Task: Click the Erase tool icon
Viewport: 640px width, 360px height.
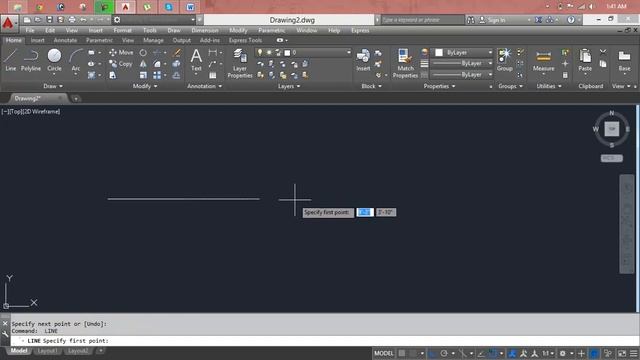Action: pyautogui.click(x=177, y=53)
